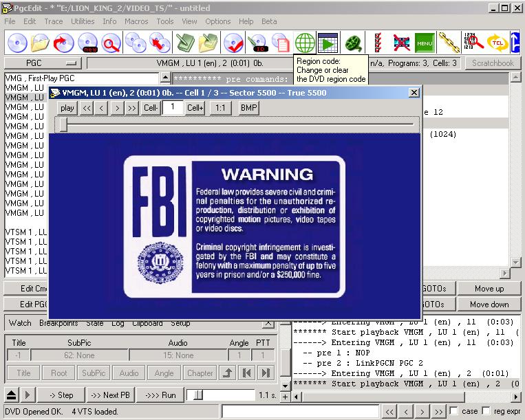Click the trace delay slider handle

pyautogui.click(x=198, y=395)
